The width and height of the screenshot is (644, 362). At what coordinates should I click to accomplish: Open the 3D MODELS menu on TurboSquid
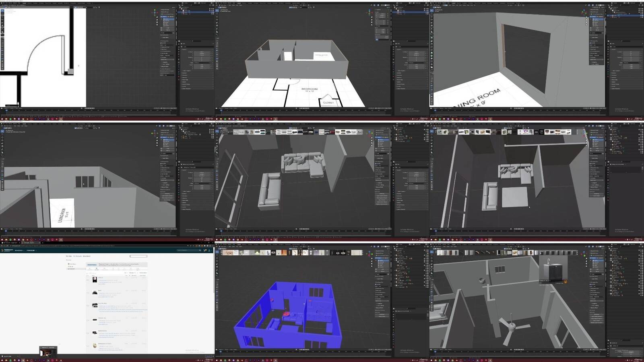coord(19,250)
